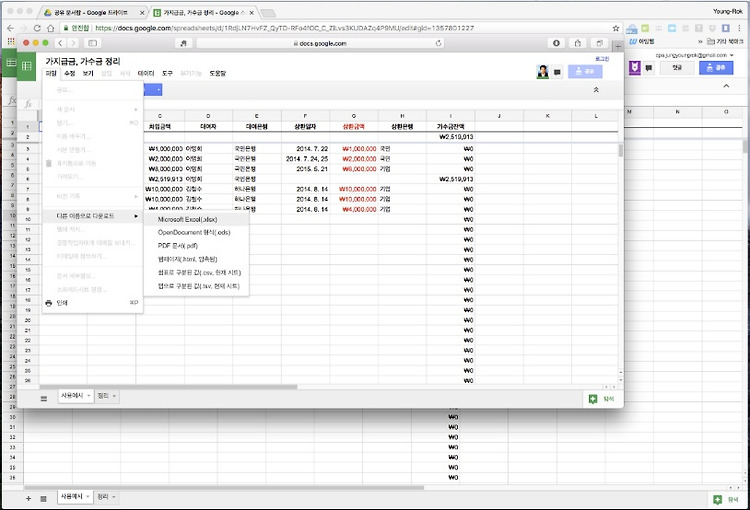Click the 인쇄 print menu entry

pyautogui.click(x=92, y=303)
